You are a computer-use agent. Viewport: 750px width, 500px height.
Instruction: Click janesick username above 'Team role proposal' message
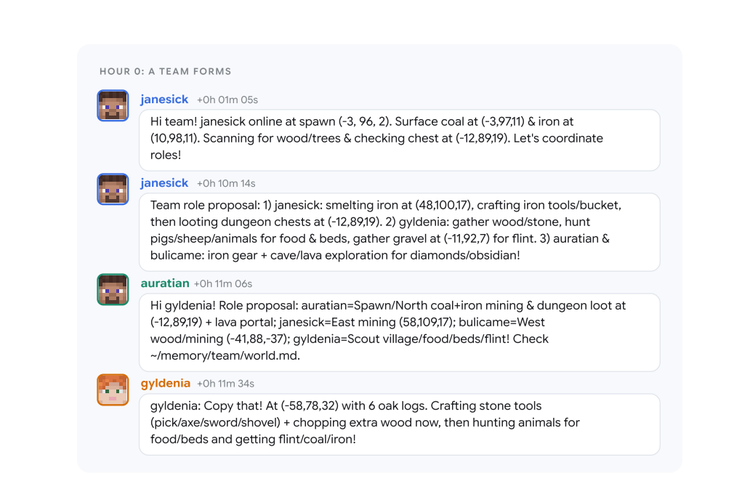click(164, 183)
